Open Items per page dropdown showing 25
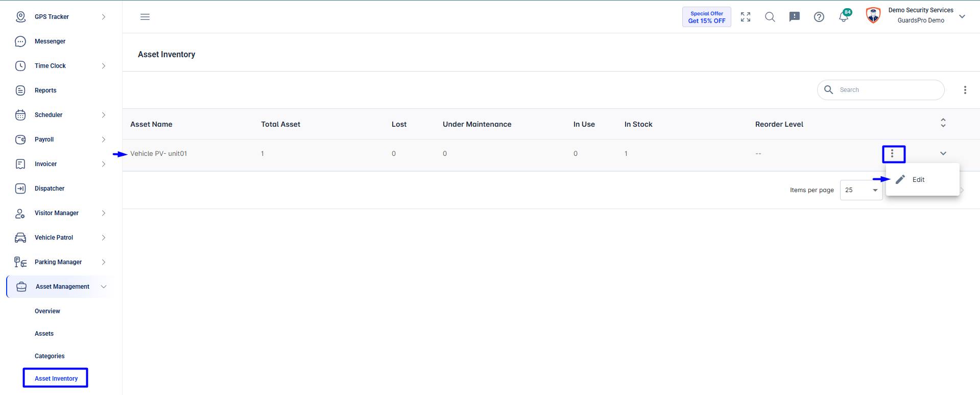 pyautogui.click(x=861, y=190)
